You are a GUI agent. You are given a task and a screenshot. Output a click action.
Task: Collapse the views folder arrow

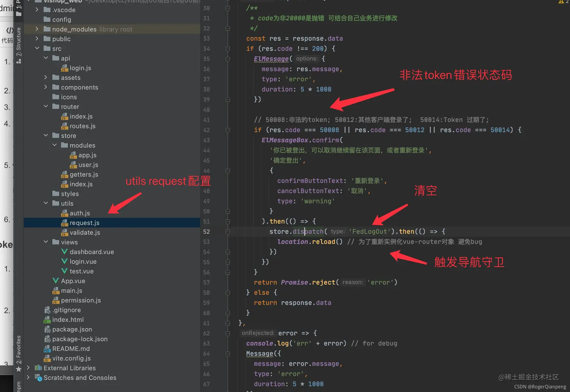46,242
